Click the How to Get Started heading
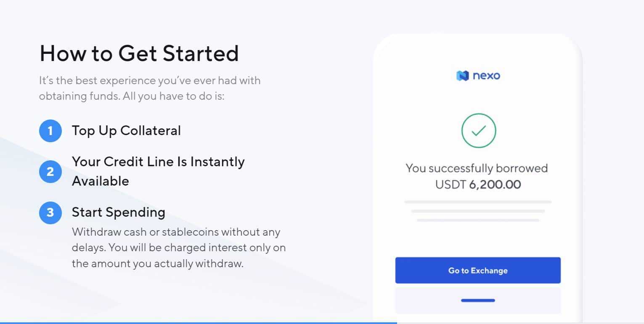644x324 pixels. [139, 53]
